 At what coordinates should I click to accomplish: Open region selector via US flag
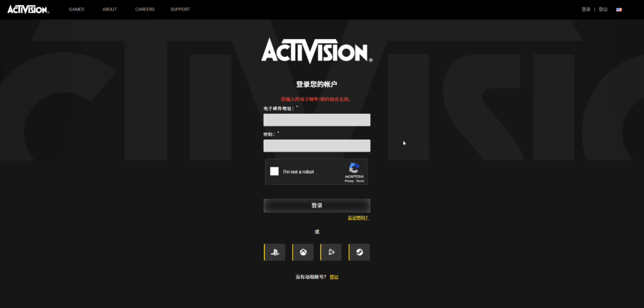click(x=619, y=9)
